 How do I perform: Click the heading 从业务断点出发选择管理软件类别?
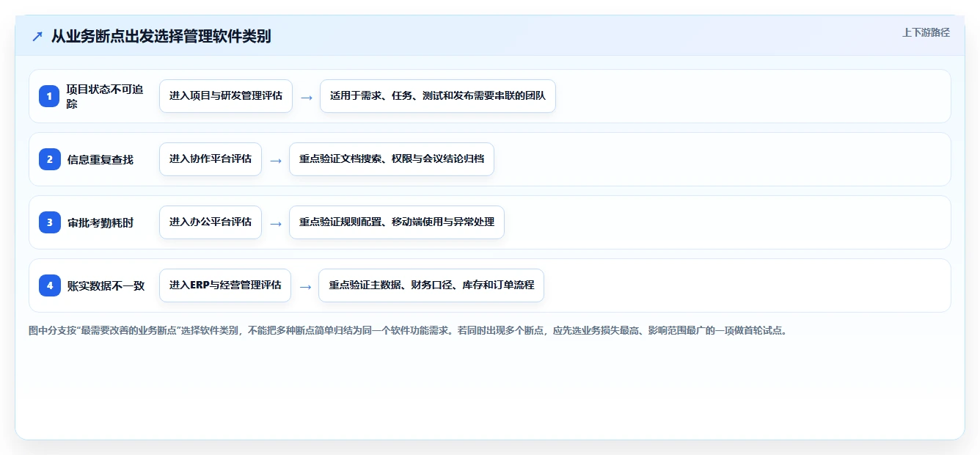pyautogui.click(x=161, y=36)
